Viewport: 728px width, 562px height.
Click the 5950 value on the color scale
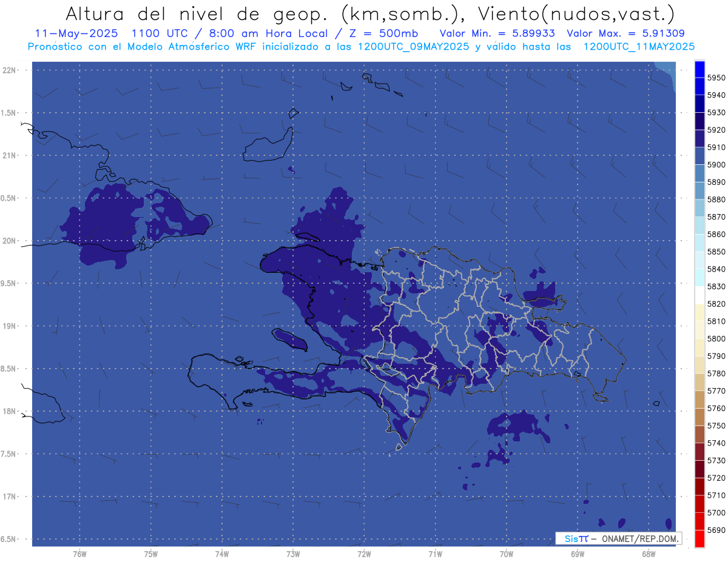click(716, 78)
